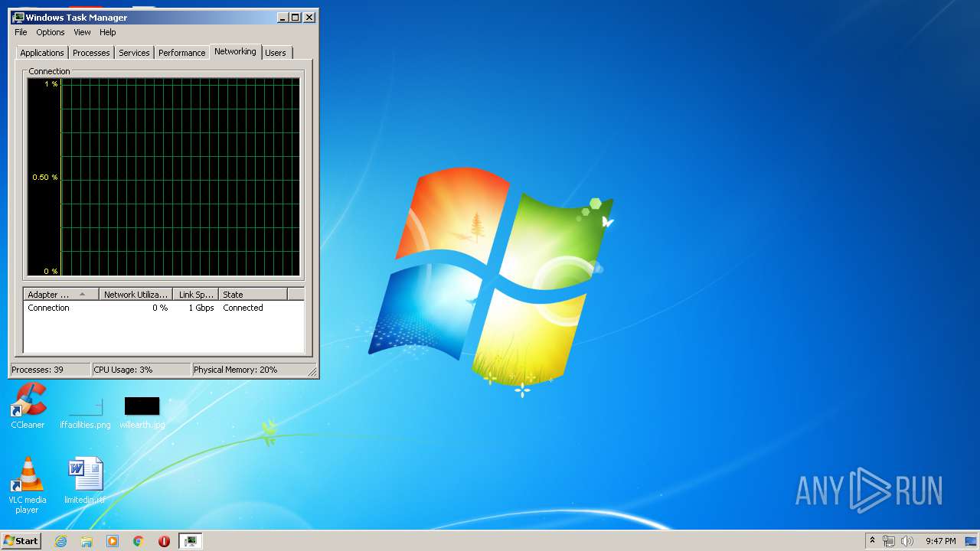Open CCleaner desktop shortcut
980x551 pixels.
[28, 406]
